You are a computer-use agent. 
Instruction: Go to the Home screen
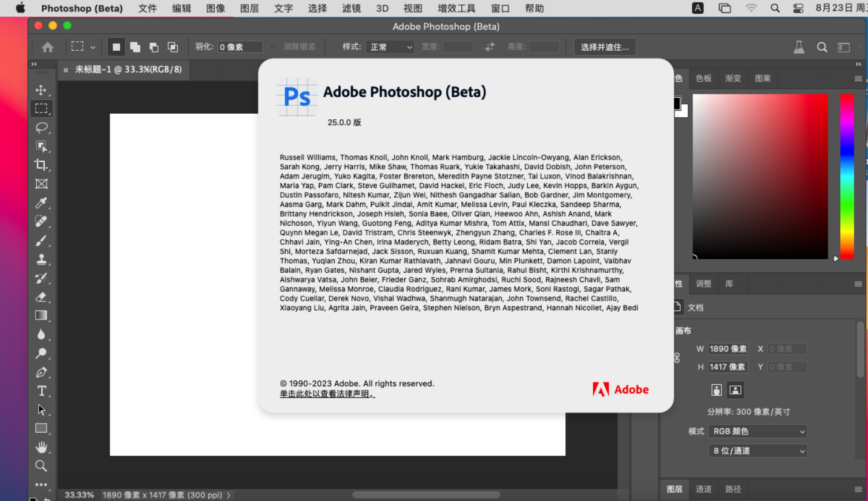pyautogui.click(x=48, y=47)
